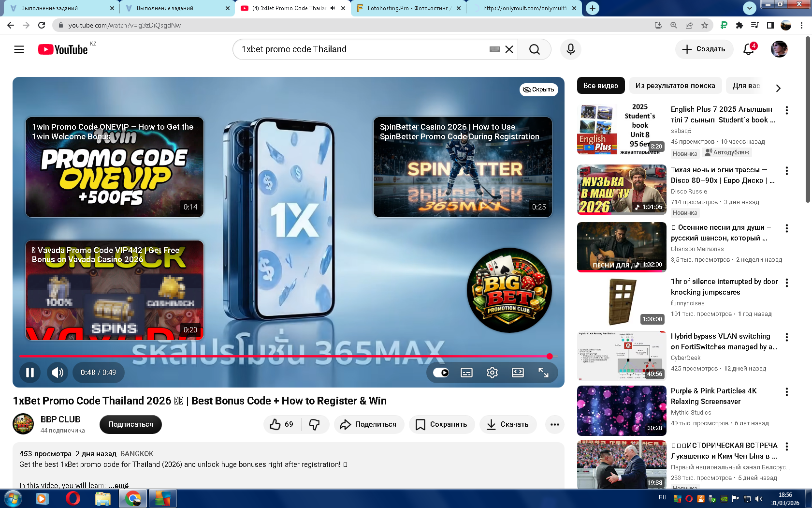Toggle the autoplay switch in the player
This screenshot has width=812, height=508.
tap(441, 373)
